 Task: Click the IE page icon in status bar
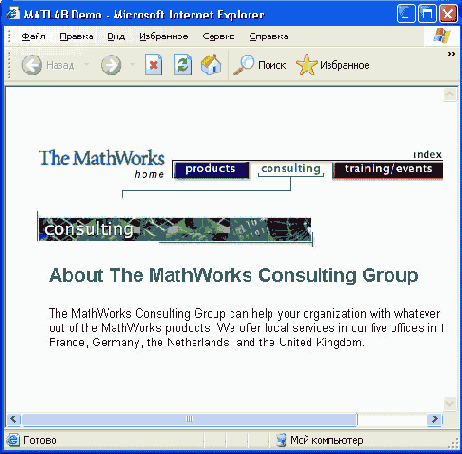tap(13, 440)
